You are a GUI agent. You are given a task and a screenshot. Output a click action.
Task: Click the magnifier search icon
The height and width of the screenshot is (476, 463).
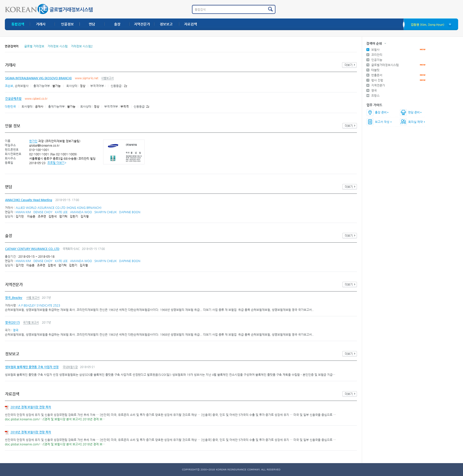click(270, 9)
